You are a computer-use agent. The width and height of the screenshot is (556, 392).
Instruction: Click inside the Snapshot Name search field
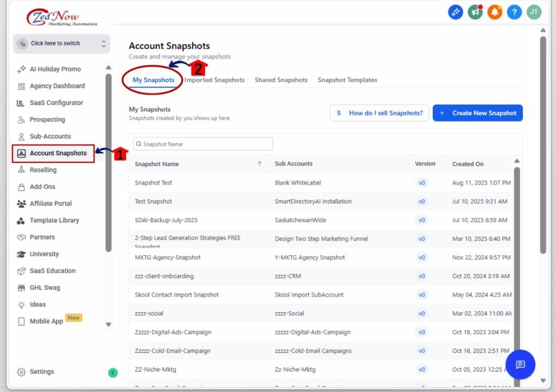click(x=202, y=143)
